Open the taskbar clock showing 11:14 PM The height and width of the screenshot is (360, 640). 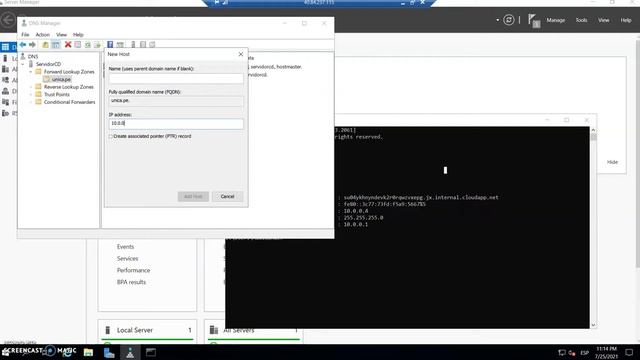607,353
